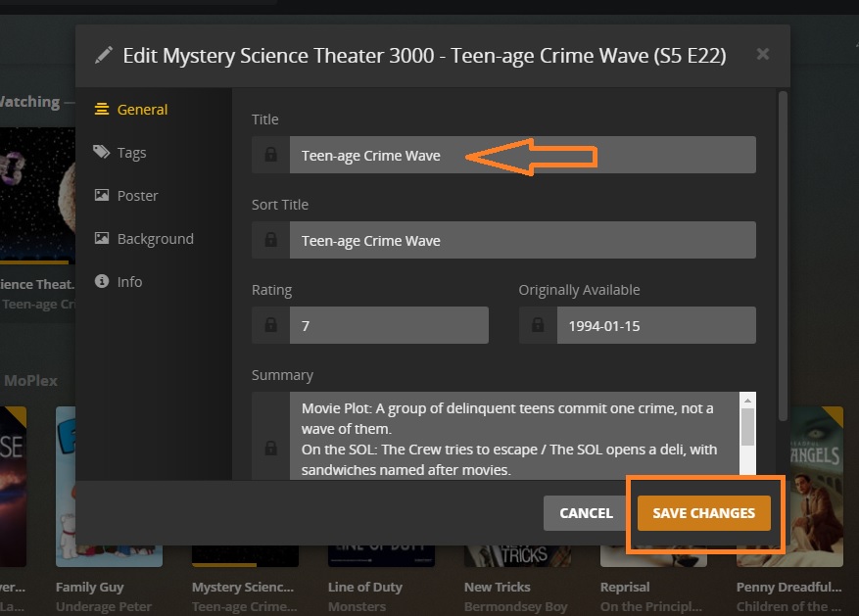Viewport: 859px width, 616px height.
Task: Click the Mystery Science title below posters
Action: (243, 587)
